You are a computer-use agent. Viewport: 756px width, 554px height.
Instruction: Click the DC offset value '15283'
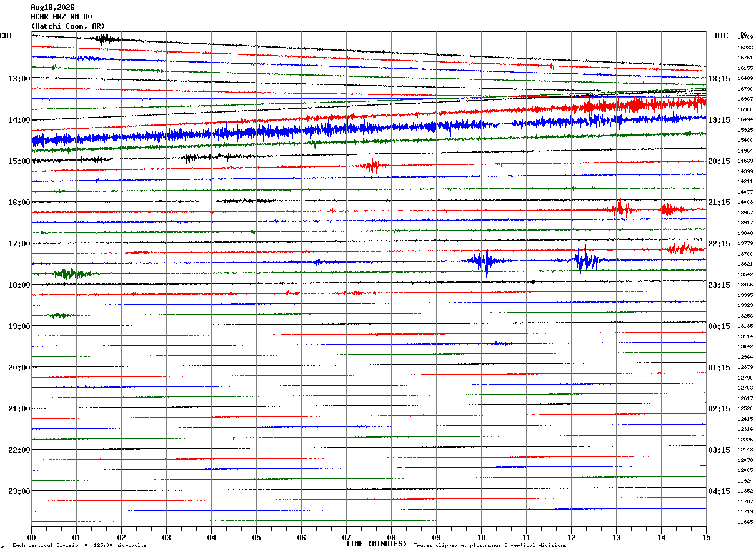click(745, 48)
